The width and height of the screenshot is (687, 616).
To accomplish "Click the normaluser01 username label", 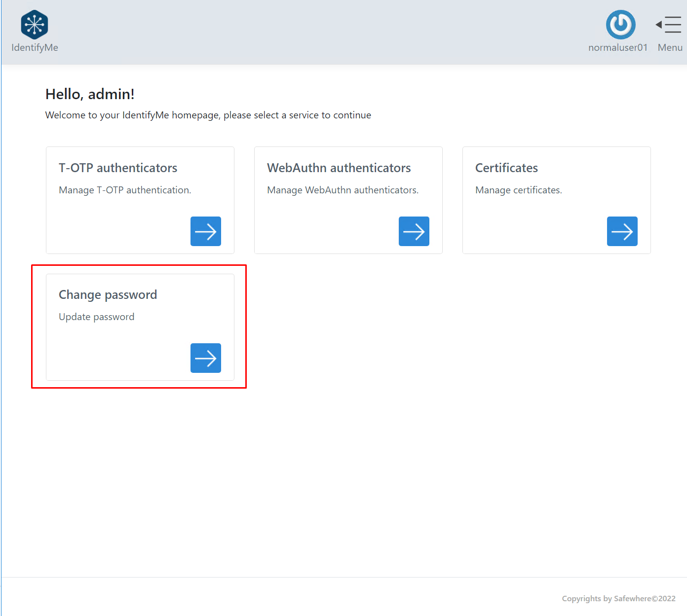I will 617,47.
